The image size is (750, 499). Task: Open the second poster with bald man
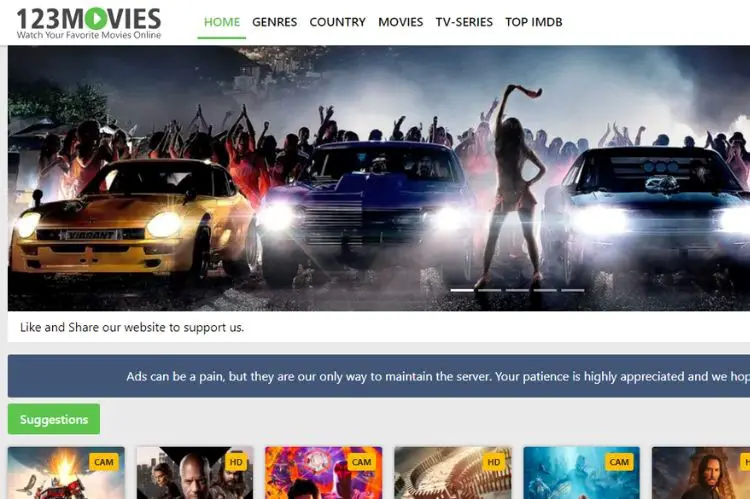195,473
